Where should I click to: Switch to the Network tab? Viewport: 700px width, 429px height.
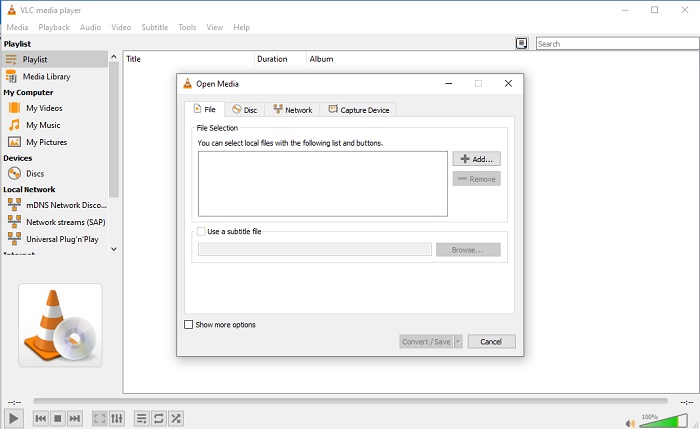292,110
